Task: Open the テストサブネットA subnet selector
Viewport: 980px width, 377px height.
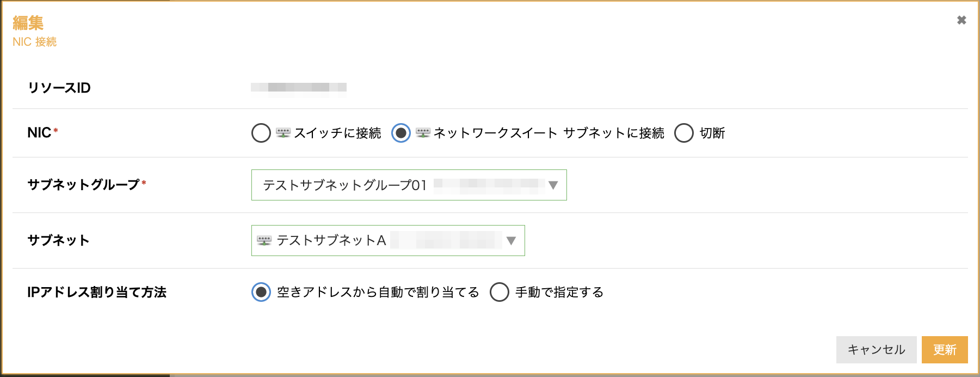Action: click(388, 241)
